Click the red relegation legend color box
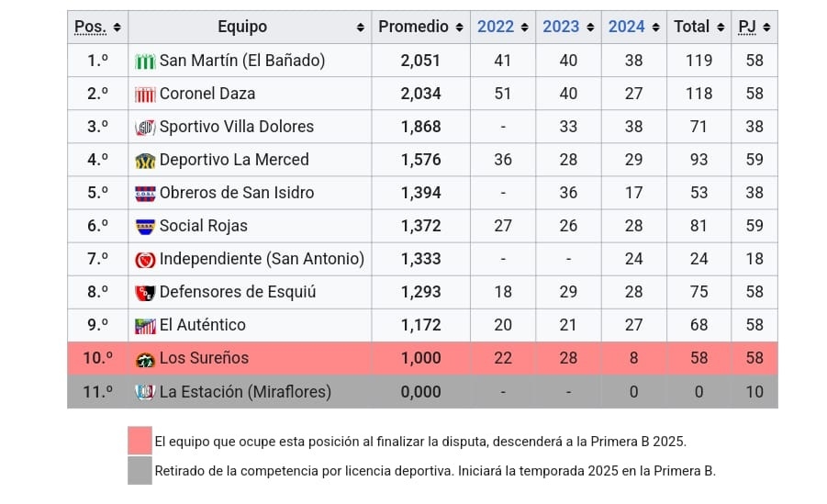Viewport: 827px width, 504px height. point(140,441)
